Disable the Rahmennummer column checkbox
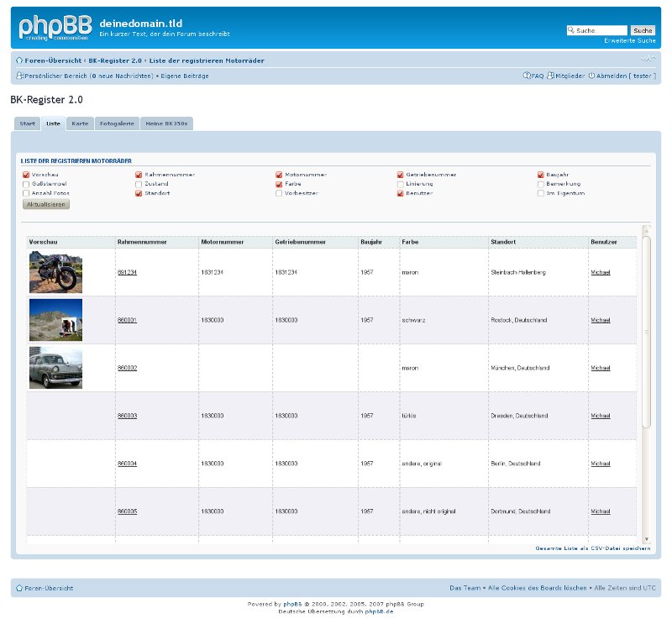672x624 pixels. [x=139, y=175]
